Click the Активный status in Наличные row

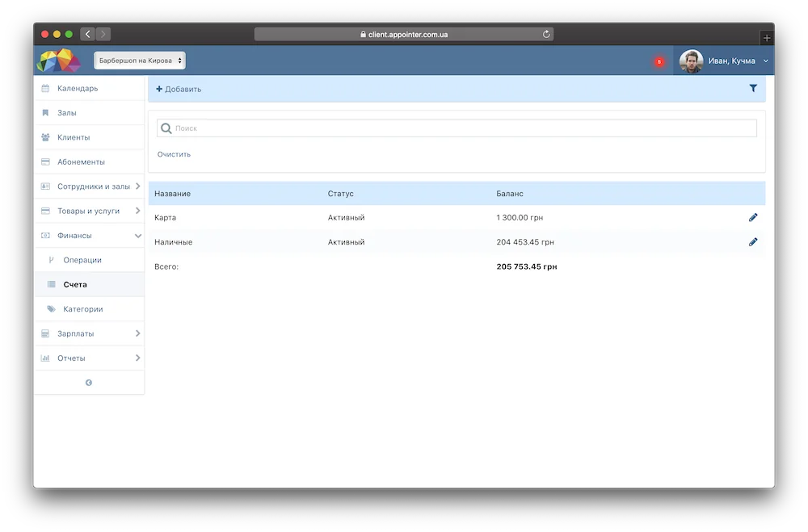tap(347, 242)
